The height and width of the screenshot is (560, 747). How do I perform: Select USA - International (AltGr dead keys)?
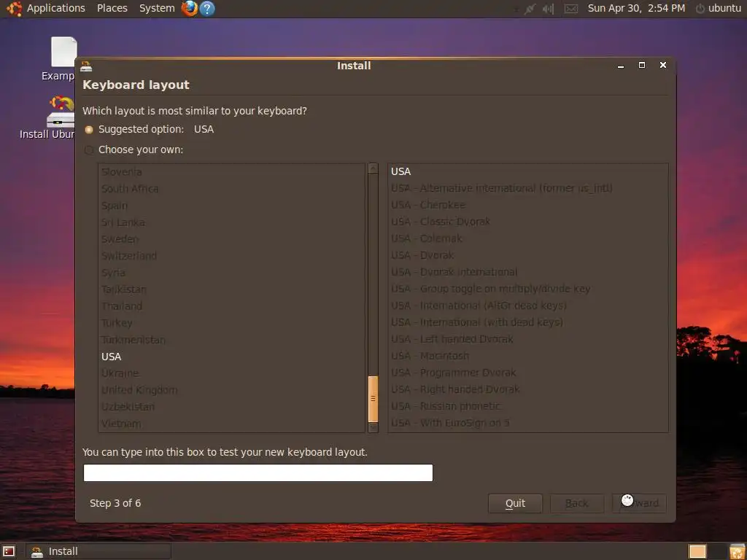528,306
